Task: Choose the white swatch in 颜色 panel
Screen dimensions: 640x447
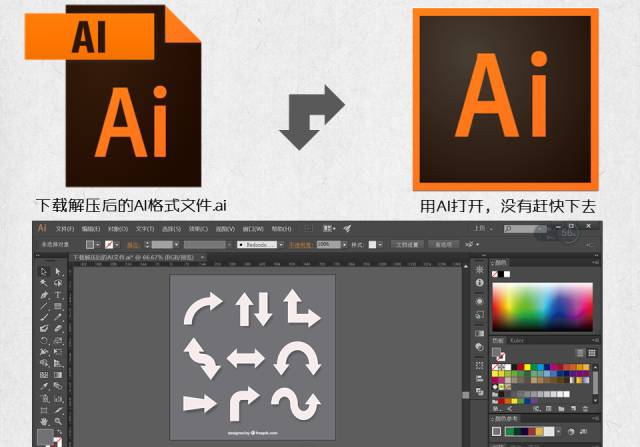Action: (x=507, y=274)
